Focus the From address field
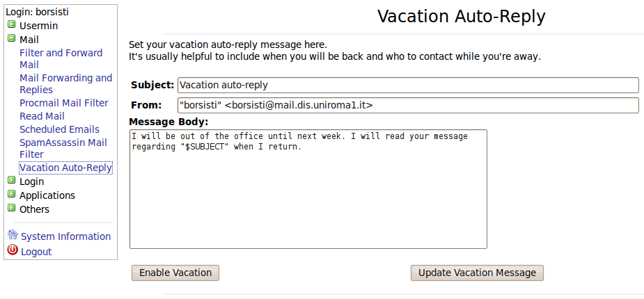Screen dimensions: 644x299 pos(407,105)
